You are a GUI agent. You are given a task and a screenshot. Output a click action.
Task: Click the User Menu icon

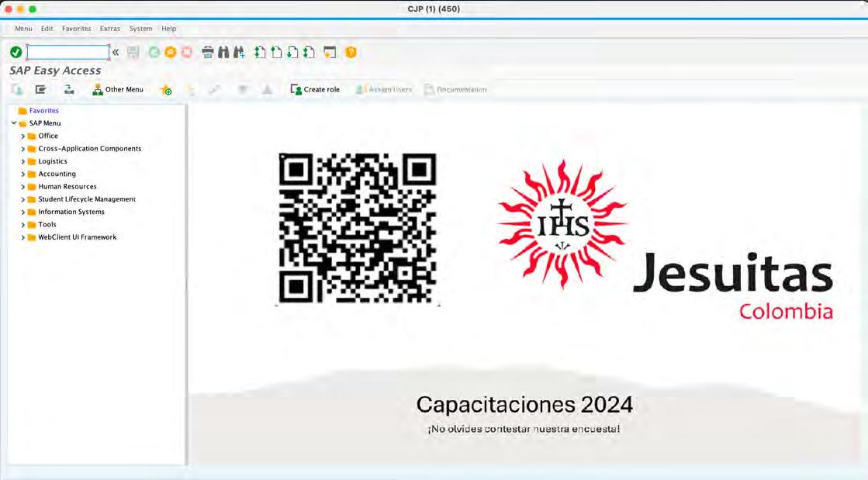(x=17, y=89)
